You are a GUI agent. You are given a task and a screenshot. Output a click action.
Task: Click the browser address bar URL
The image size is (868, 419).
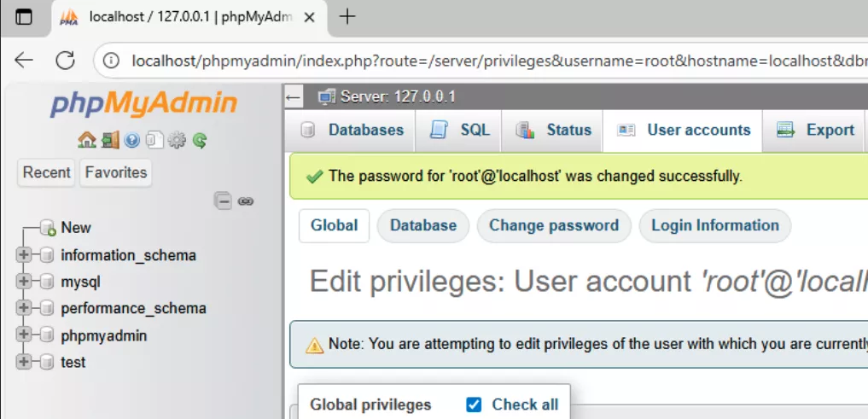pyautogui.click(x=495, y=61)
